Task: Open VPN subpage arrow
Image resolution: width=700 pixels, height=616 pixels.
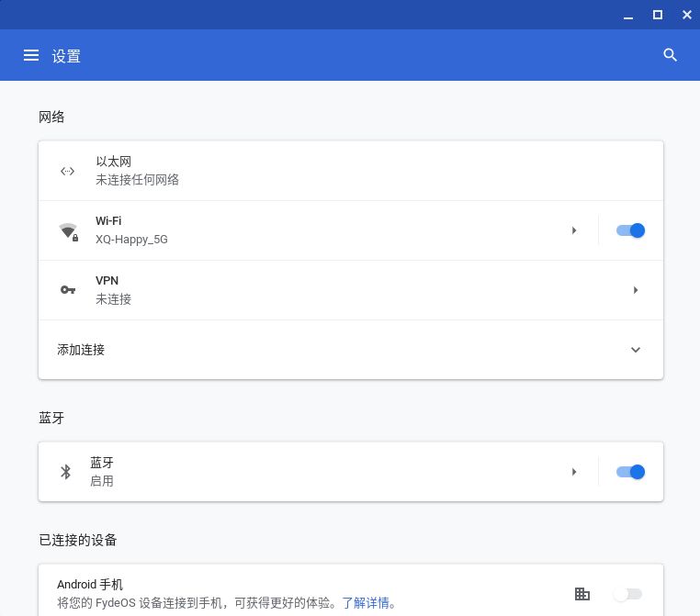Action: (x=635, y=290)
